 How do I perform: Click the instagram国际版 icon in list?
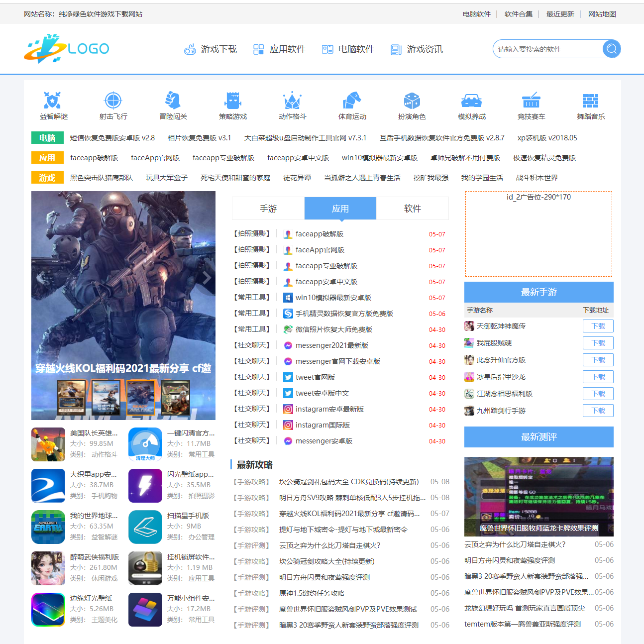288,425
